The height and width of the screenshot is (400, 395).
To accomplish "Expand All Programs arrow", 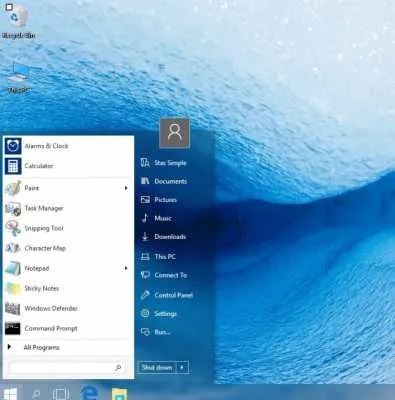I will [x=9, y=347].
